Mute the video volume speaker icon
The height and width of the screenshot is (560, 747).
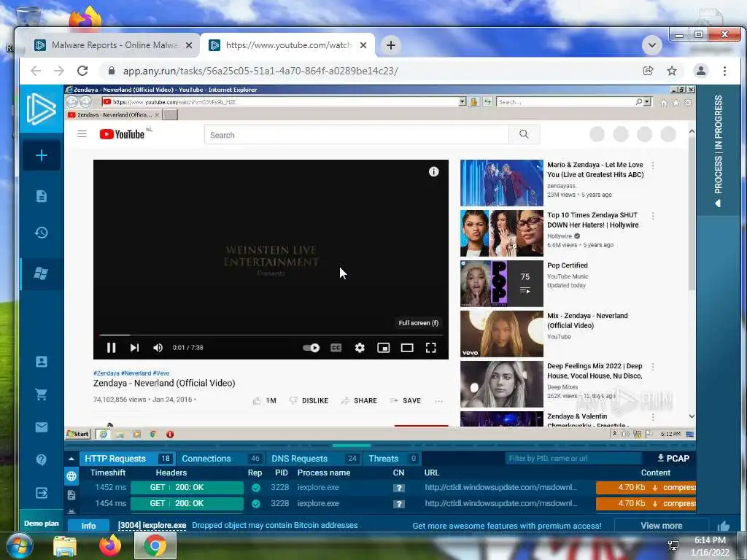click(158, 348)
